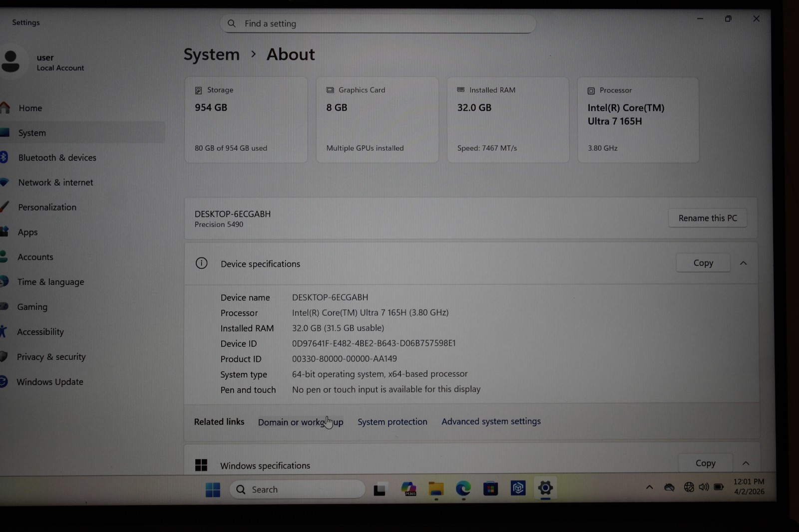This screenshot has height=532, width=799.
Task: Click the '32.0 GB (31.5 GB usable)' text
Action: tap(338, 328)
